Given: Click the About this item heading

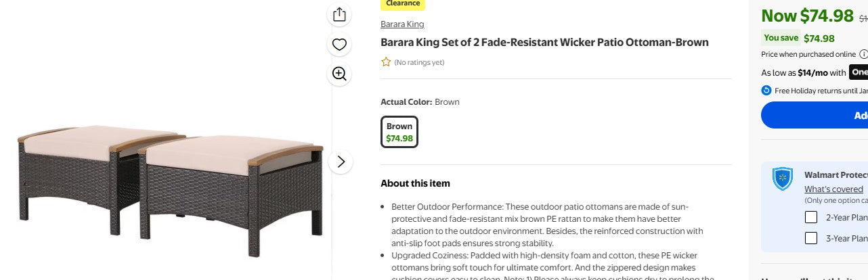Looking at the screenshot, I should (x=415, y=183).
